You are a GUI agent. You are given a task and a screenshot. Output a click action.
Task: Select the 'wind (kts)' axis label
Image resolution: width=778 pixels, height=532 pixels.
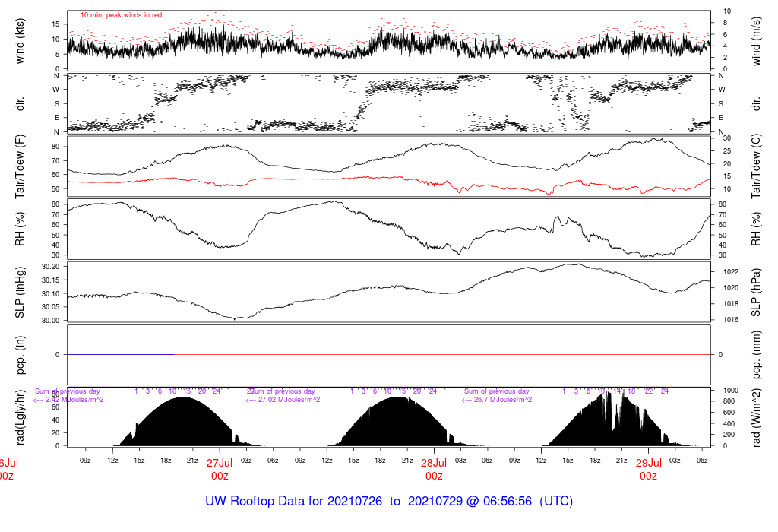pyautogui.click(x=19, y=41)
